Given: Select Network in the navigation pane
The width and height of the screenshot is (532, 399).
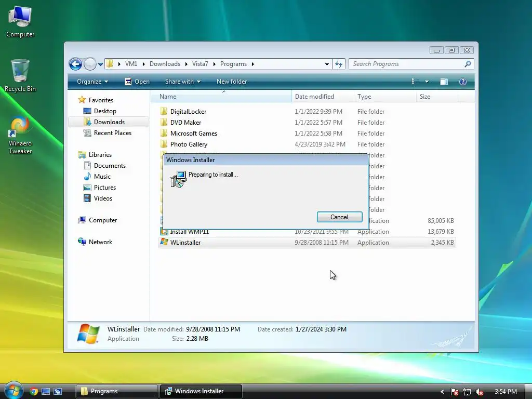Looking at the screenshot, I should coord(95,242).
